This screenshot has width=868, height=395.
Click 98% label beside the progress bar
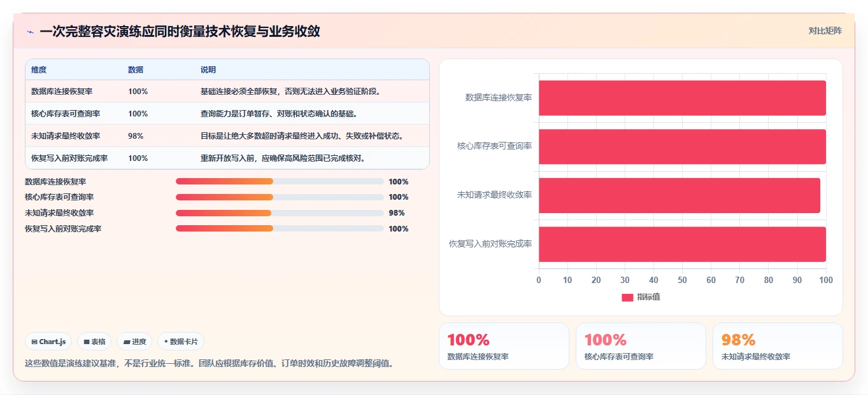[397, 213]
